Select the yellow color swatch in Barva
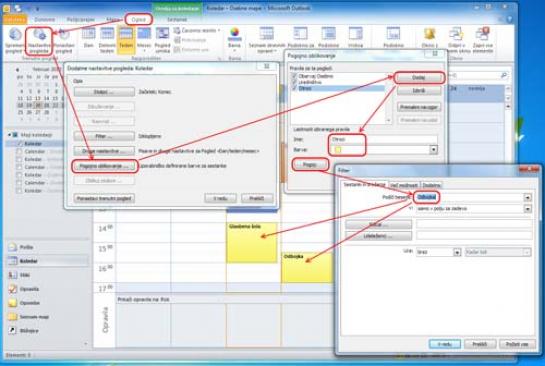Image resolution: width=545 pixels, height=366 pixels. 338,150
